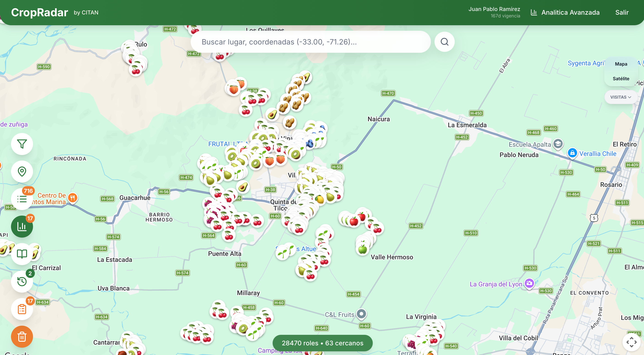The image size is (644, 355).
Task: Click the Guacarhue place label
Action: 135,198
